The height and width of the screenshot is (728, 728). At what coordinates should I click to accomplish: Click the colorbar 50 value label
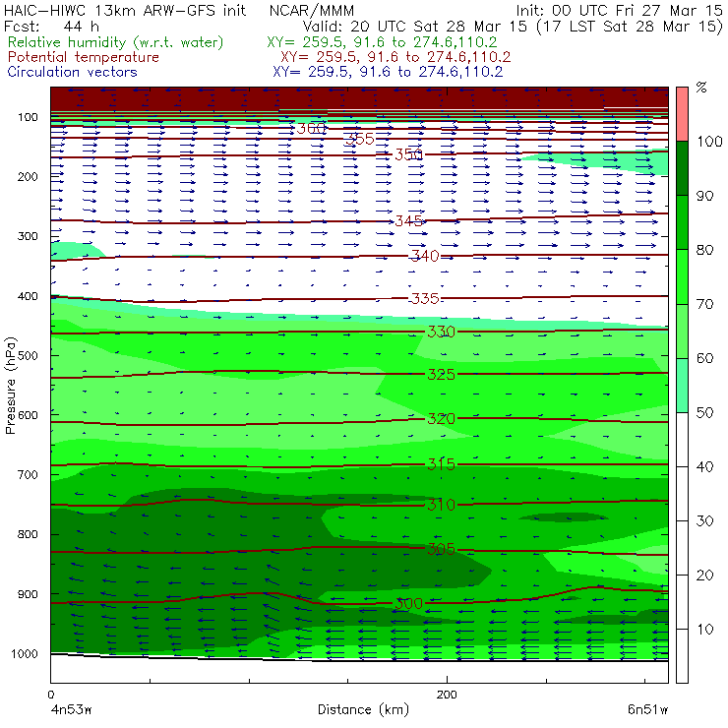[704, 413]
